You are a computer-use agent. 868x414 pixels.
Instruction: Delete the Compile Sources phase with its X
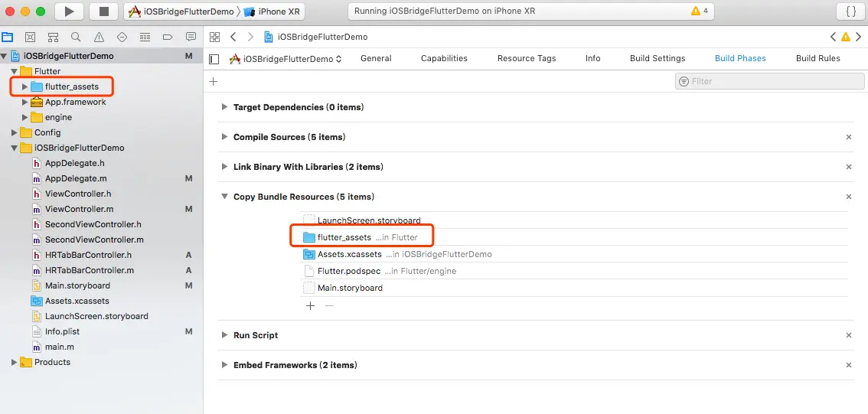click(x=849, y=137)
